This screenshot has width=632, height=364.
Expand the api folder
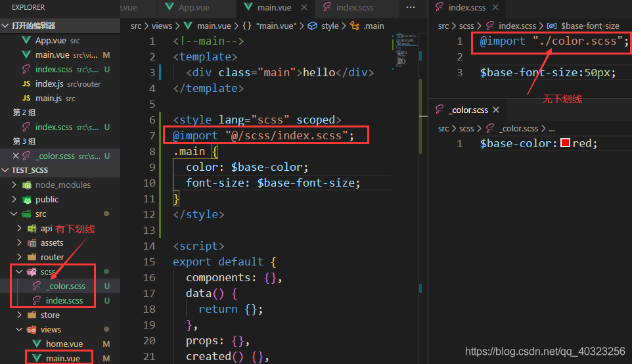[x=19, y=228]
